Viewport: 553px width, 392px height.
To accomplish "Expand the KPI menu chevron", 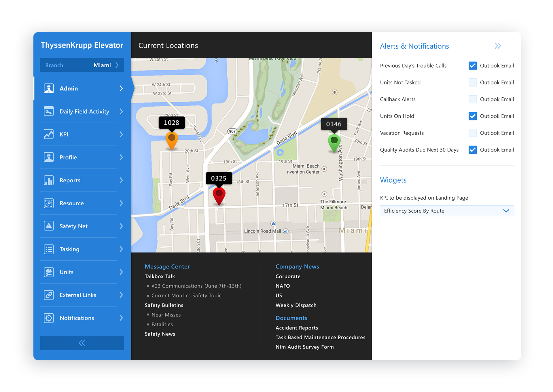I will click(121, 134).
